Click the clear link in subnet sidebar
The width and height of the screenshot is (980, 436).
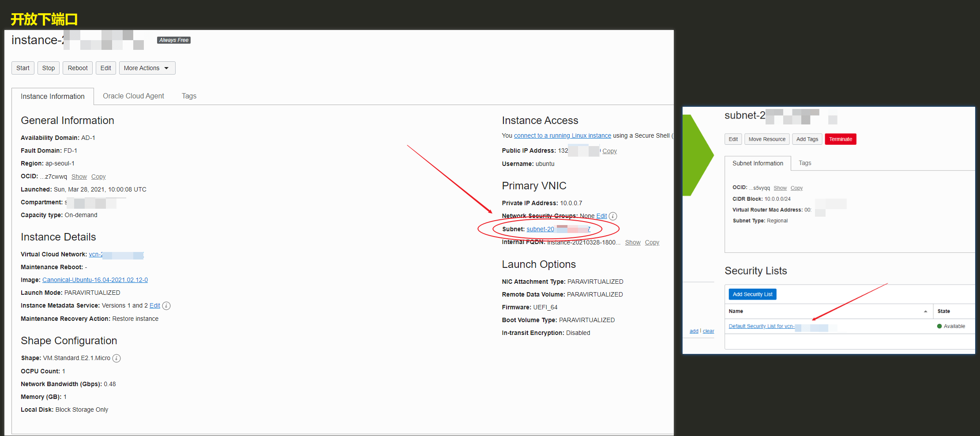(708, 331)
